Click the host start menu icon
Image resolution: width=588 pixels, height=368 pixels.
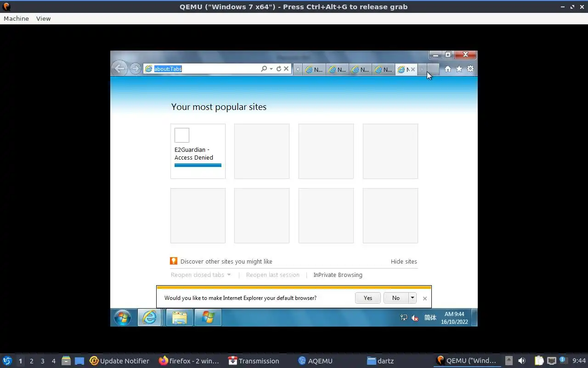point(7,361)
